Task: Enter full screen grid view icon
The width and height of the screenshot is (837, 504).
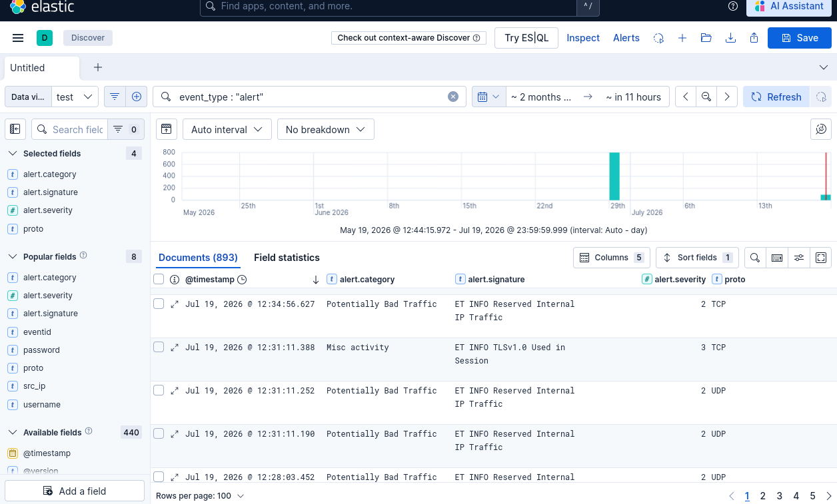Action: [x=821, y=258]
